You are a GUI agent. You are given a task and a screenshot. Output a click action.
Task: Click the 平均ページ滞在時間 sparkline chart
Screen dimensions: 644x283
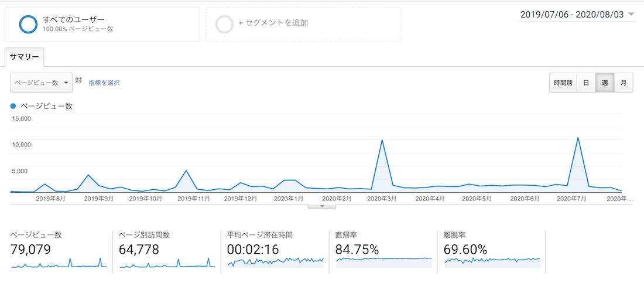(x=275, y=262)
